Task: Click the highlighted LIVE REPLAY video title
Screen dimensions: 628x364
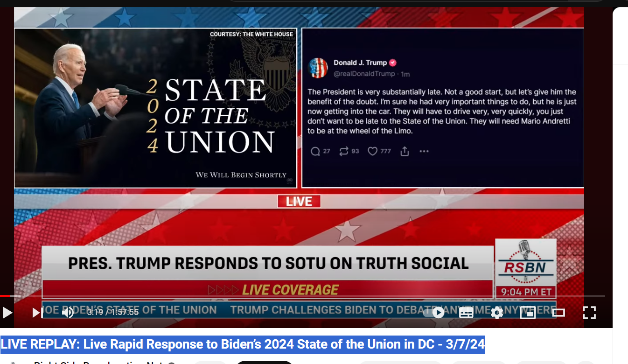Action: [243, 344]
